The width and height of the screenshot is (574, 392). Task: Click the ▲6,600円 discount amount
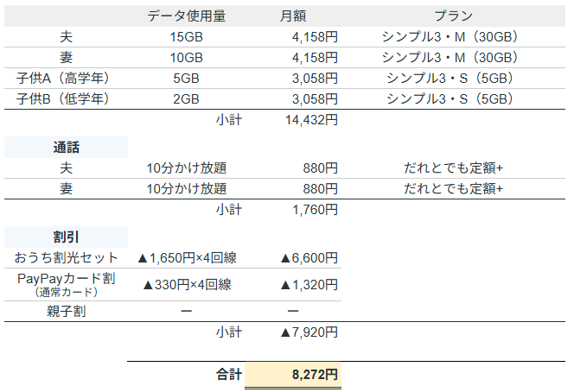click(x=309, y=258)
